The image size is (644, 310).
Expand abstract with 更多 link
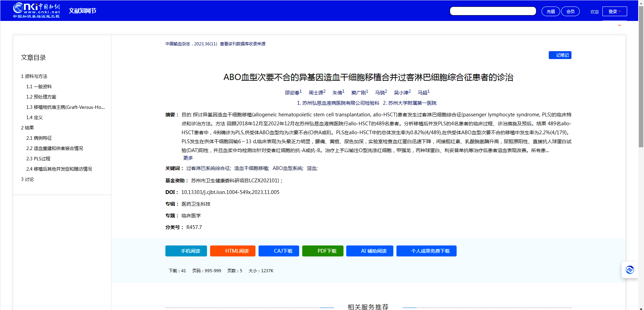tap(188, 158)
